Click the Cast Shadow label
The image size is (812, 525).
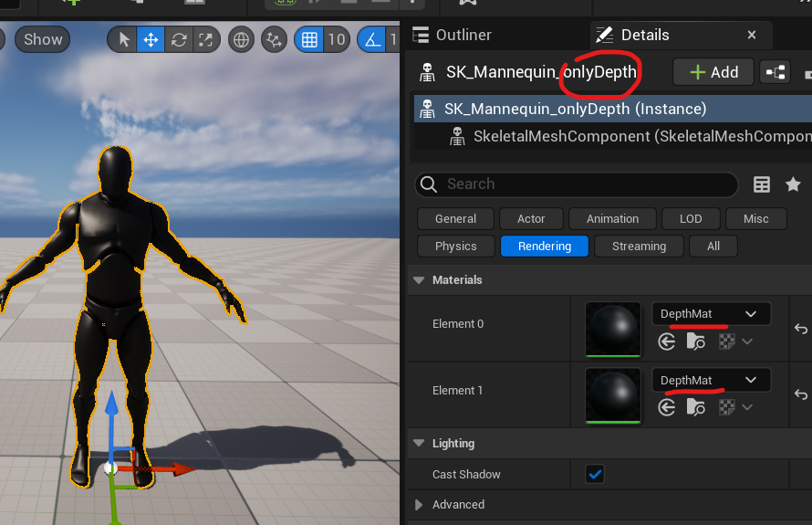466,474
